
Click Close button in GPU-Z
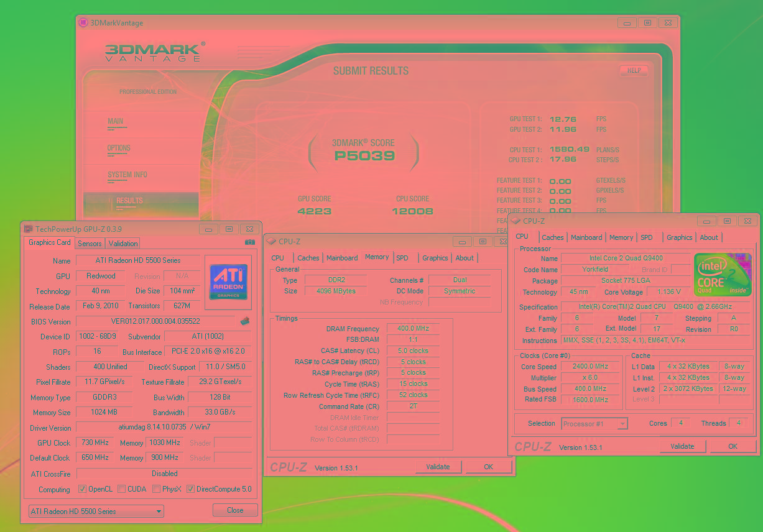pyautogui.click(x=235, y=510)
